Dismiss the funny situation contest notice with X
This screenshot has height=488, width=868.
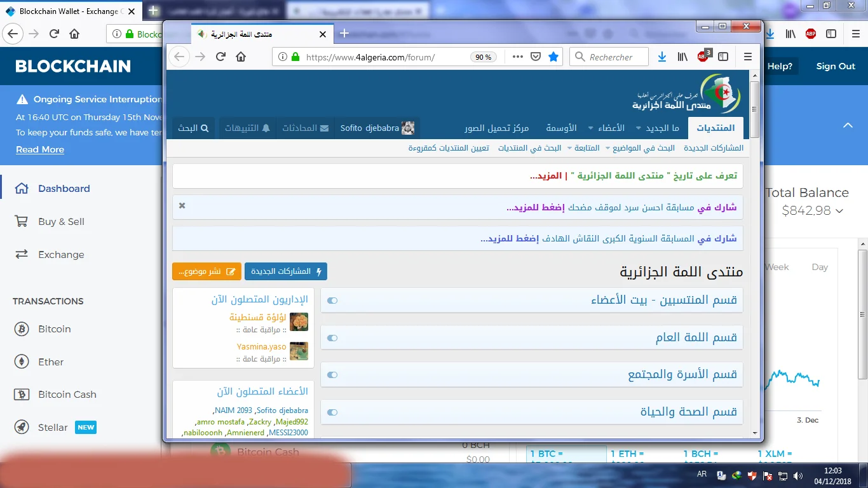(x=182, y=206)
